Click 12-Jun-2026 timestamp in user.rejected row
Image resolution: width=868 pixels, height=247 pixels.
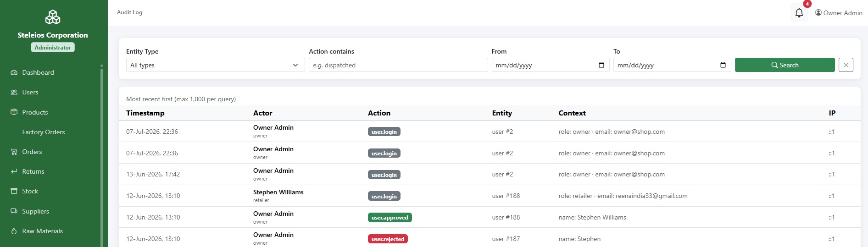153,239
